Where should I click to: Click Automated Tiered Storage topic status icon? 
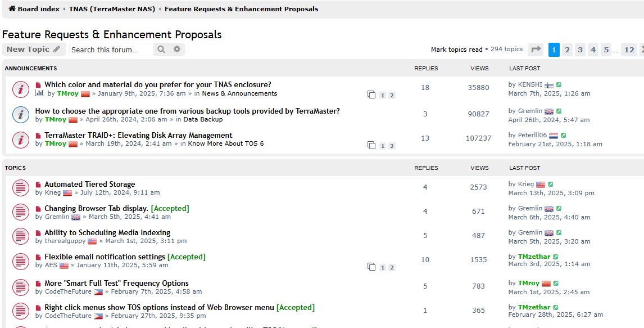[x=21, y=188]
